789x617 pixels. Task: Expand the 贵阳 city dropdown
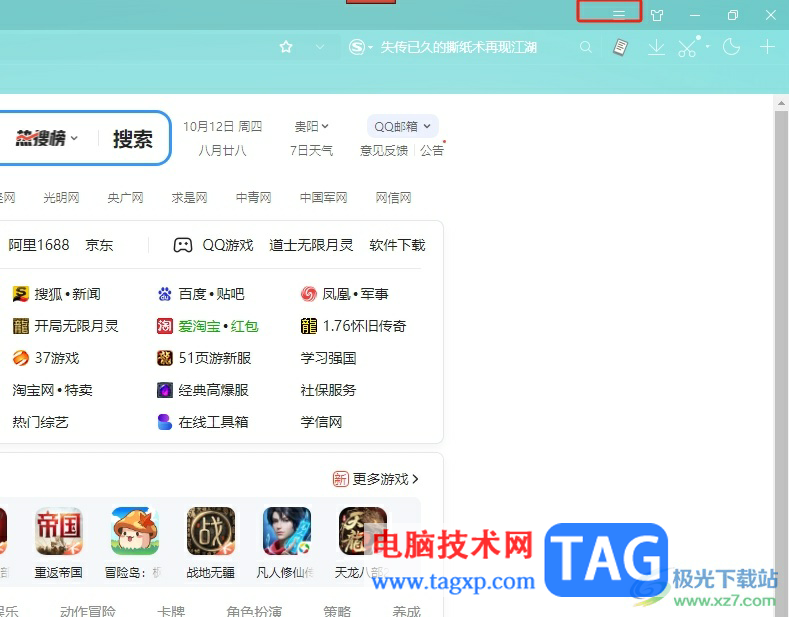(311, 126)
